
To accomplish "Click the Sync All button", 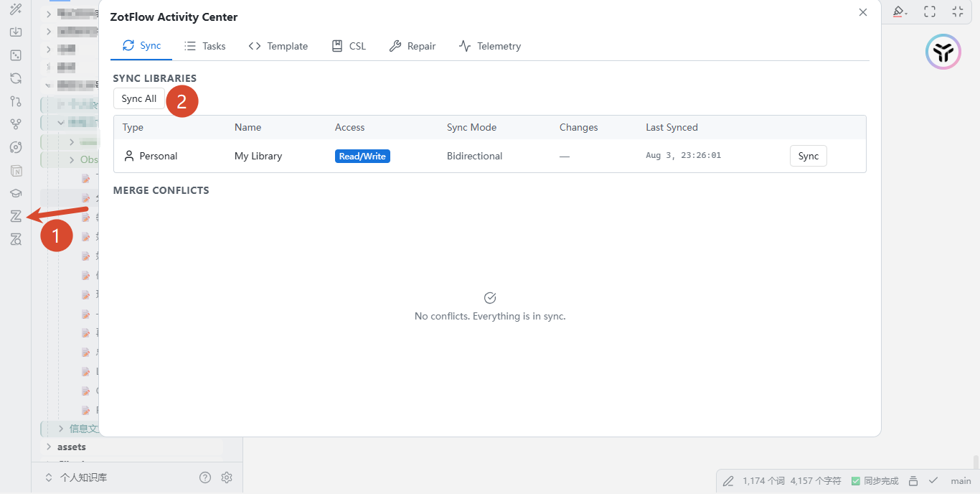I will 139,99.
